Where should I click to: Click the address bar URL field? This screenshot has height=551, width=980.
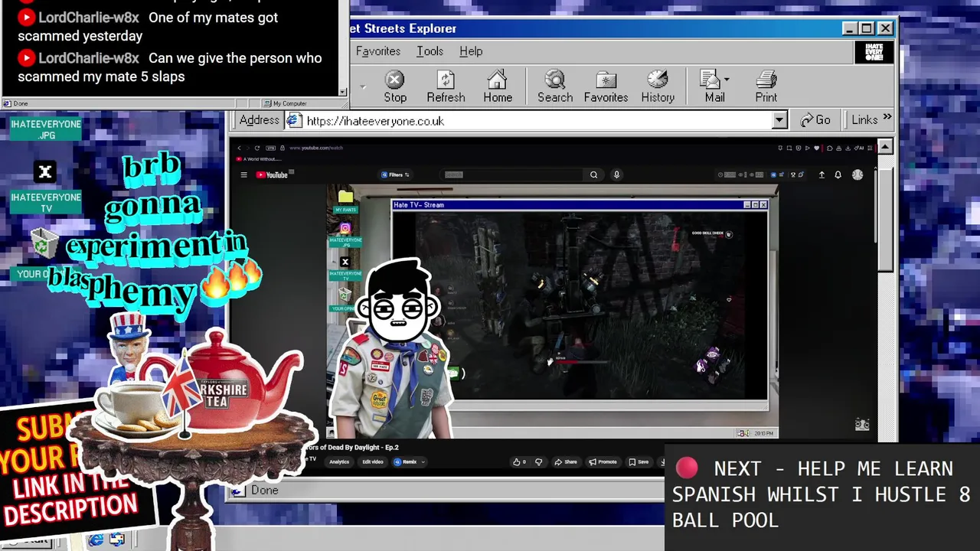pos(528,121)
